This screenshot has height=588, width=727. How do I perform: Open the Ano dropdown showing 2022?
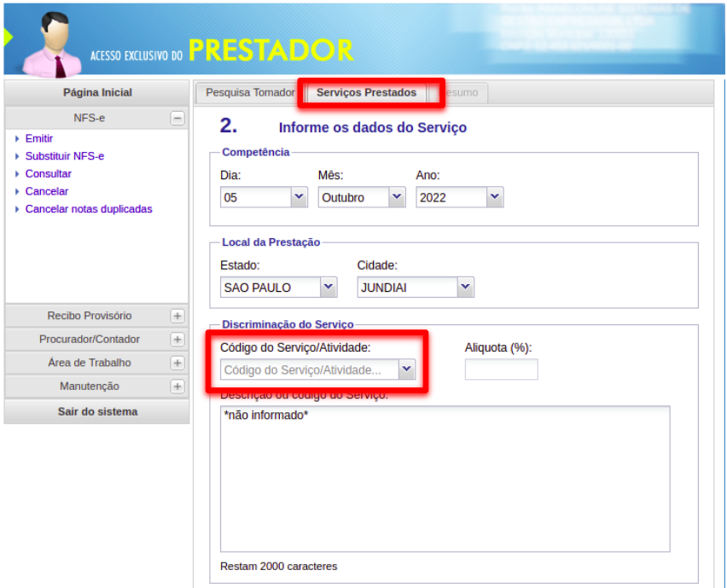[494, 197]
